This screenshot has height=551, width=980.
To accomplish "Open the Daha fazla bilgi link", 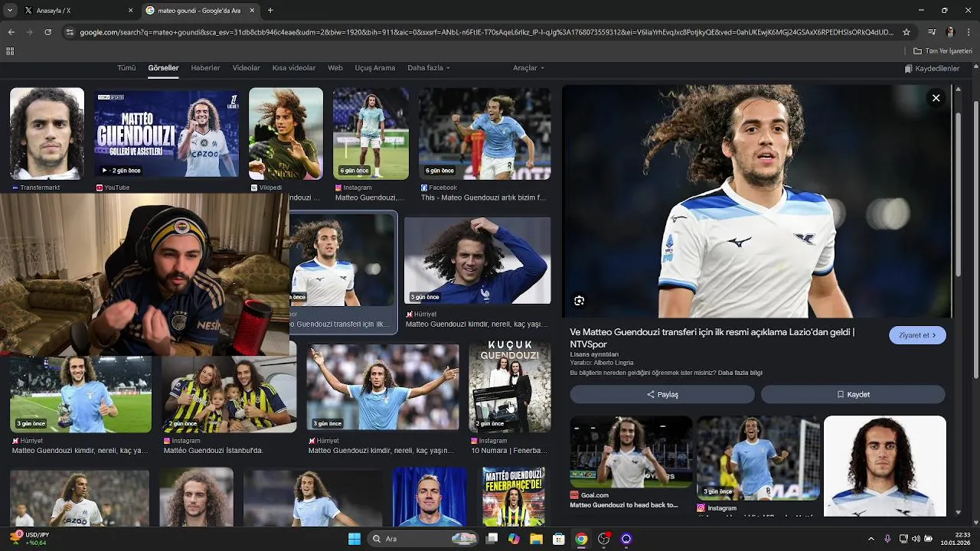I will click(740, 373).
